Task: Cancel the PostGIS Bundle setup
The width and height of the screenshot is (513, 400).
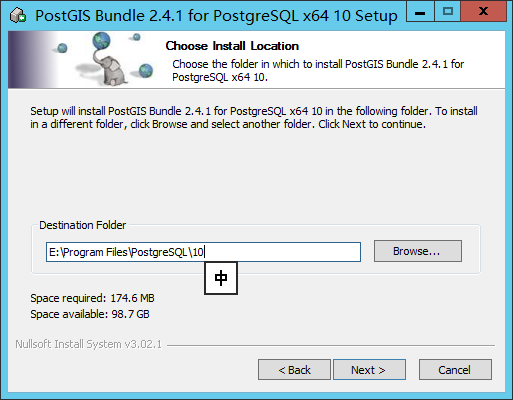Action: coord(455,370)
